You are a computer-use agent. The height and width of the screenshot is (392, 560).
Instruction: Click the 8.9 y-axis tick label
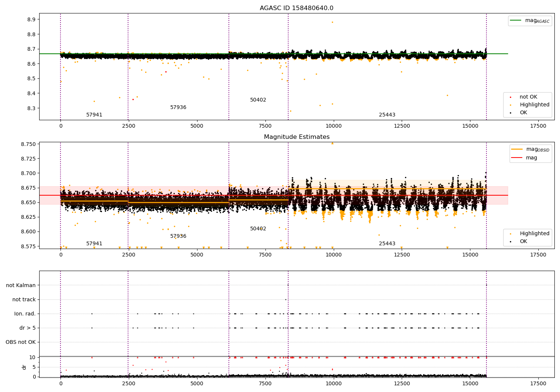[x=31, y=19]
